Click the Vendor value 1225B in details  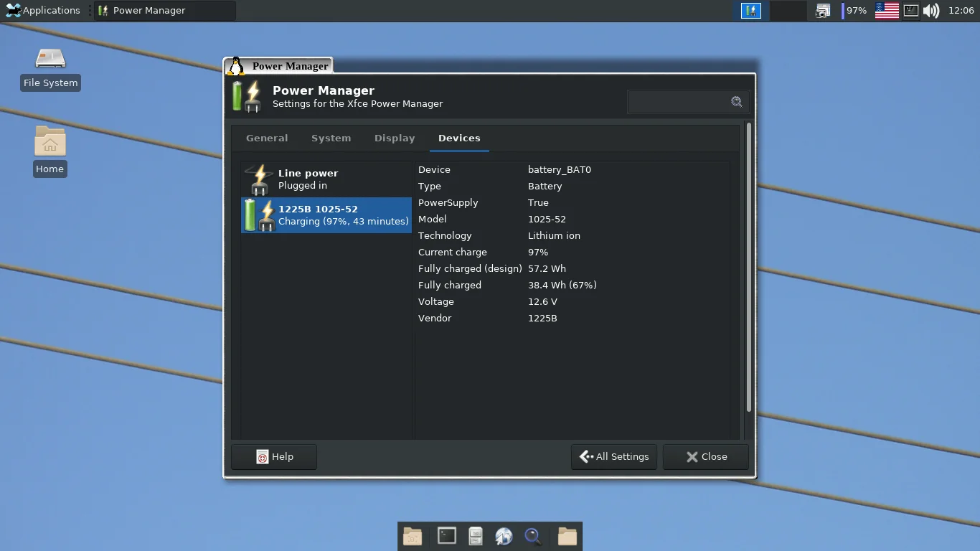542,319
